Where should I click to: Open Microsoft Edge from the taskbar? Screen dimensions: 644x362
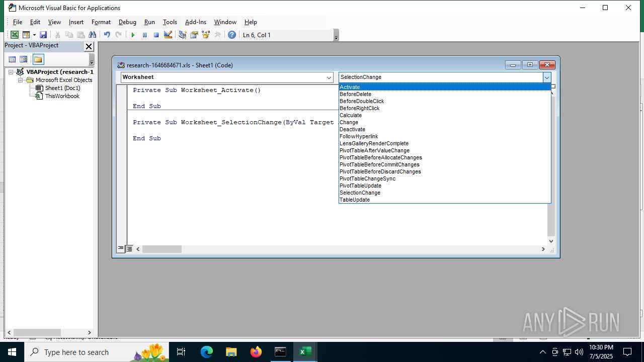click(x=207, y=352)
